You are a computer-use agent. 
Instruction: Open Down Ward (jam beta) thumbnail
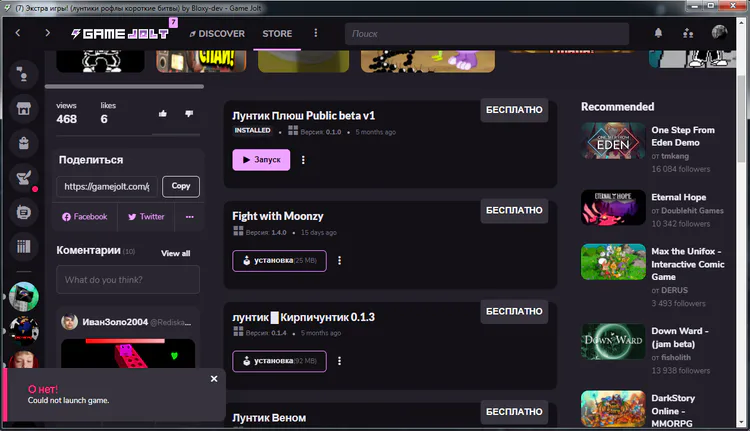[613, 342]
